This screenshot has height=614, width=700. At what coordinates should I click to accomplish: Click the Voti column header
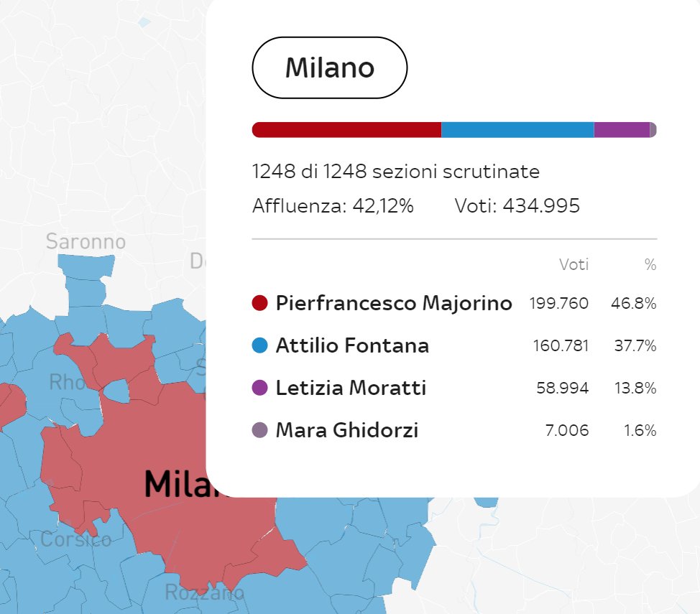574,265
